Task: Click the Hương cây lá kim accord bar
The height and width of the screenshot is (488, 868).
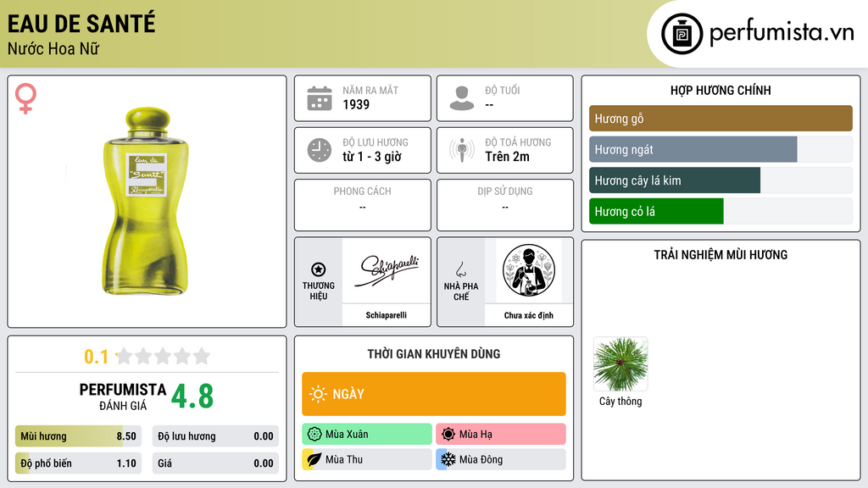Action: (x=721, y=180)
